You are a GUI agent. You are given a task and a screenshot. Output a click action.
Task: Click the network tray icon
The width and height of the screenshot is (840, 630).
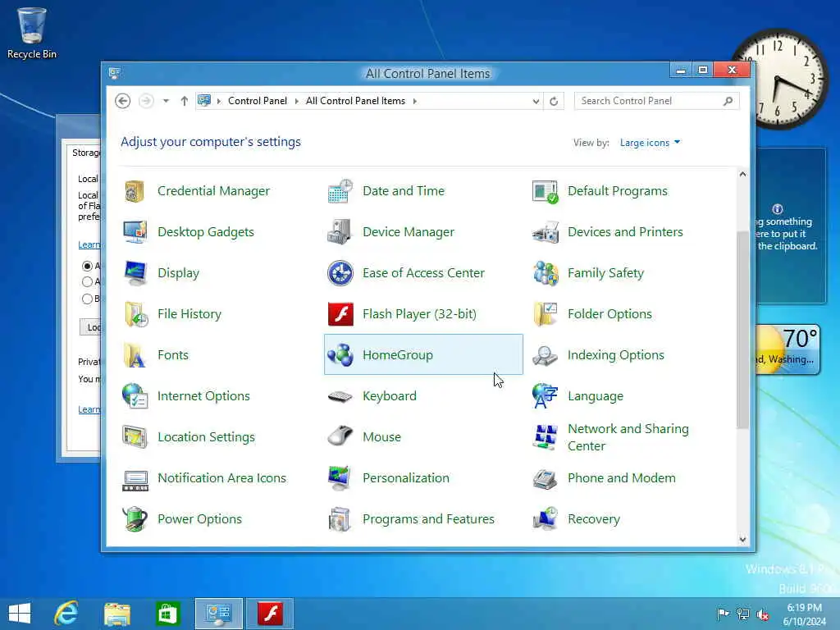click(743, 614)
